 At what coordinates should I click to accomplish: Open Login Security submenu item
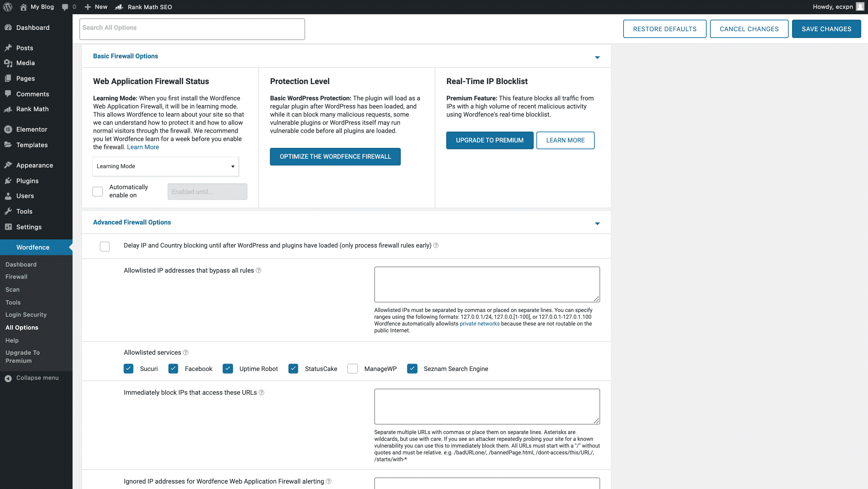click(26, 315)
